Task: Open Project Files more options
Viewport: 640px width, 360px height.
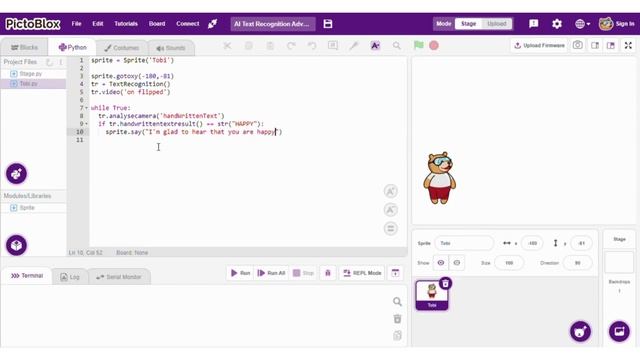Action: click(x=61, y=62)
